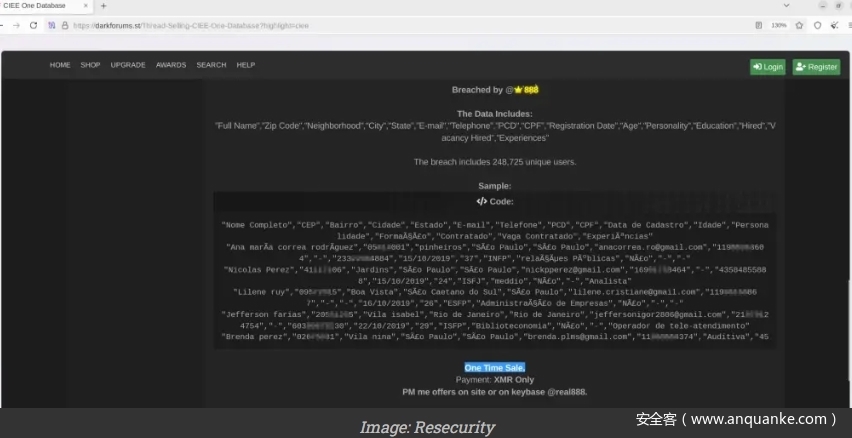852x438 pixels.
Task: Open the @888 user profile link
Action: [526, 90]
